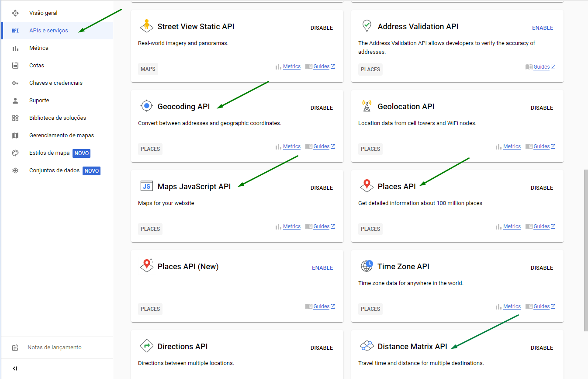Click the Address Validation API pin icon
Image resolution: width=588 pixels, height=379 pixels.
(x=367, y=26)
